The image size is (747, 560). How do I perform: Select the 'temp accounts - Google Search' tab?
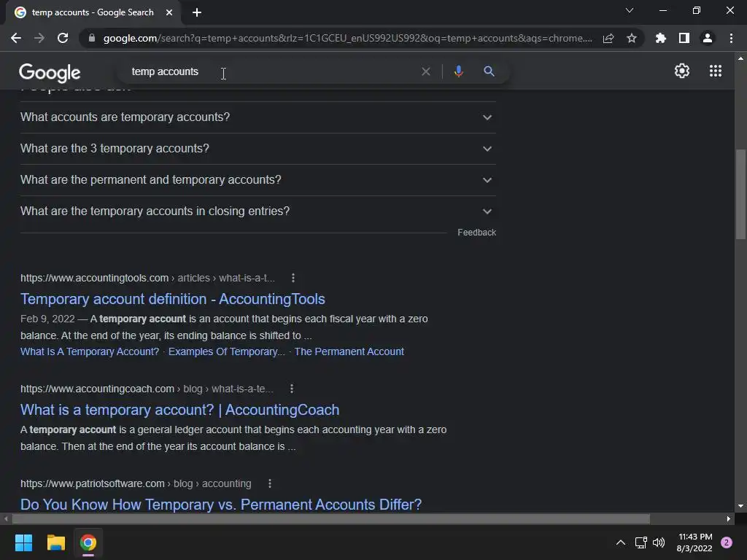pyautogui.click(x=93, y=12)
